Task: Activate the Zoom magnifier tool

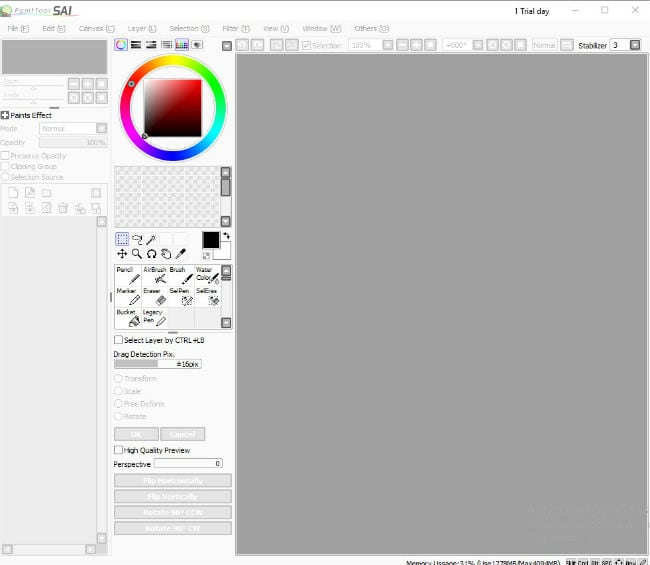Action: point(136,254)
